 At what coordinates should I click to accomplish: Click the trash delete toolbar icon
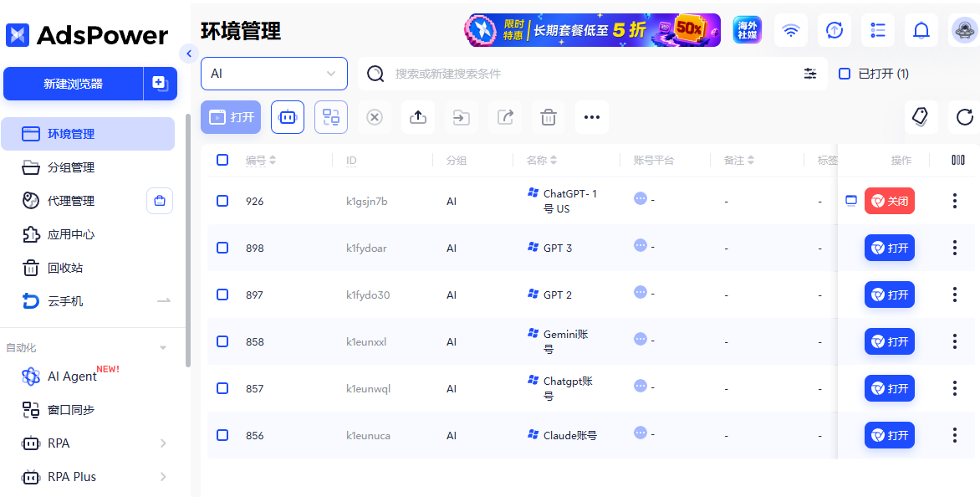[x=549, y=117]
